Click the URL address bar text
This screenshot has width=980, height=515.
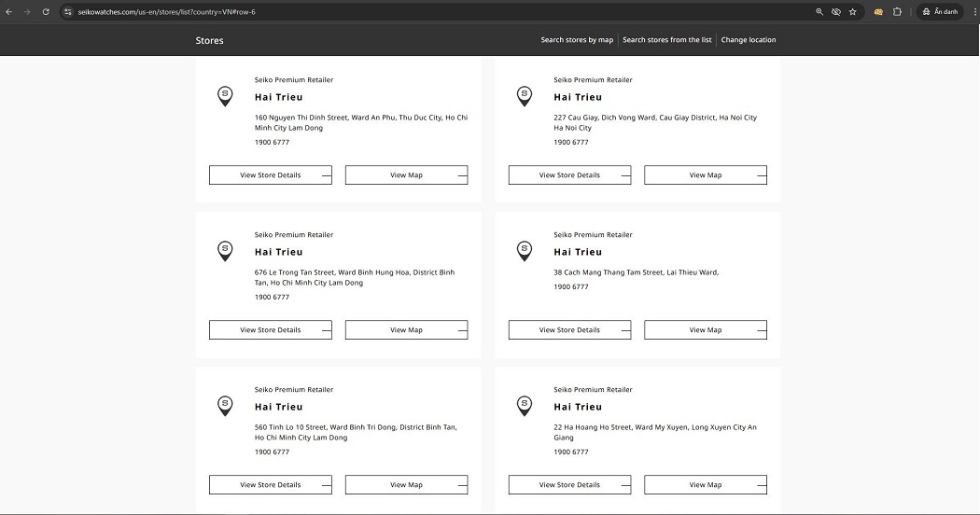(x=166, y=12)
